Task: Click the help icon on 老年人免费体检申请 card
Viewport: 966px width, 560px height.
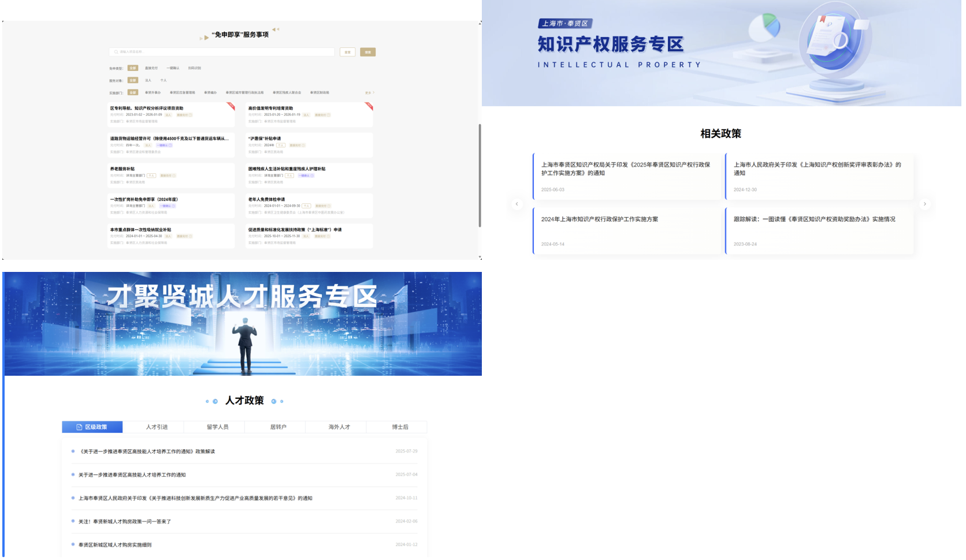Action: 329,206
